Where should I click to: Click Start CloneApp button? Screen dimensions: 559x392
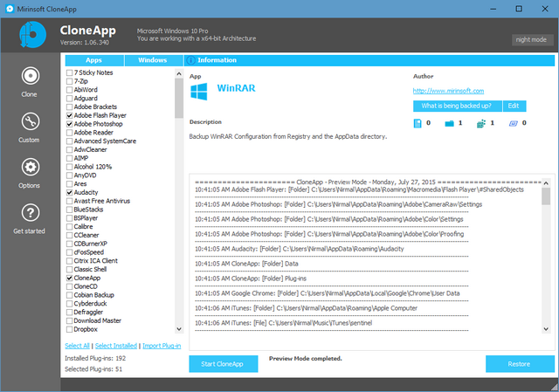point(224,364)
